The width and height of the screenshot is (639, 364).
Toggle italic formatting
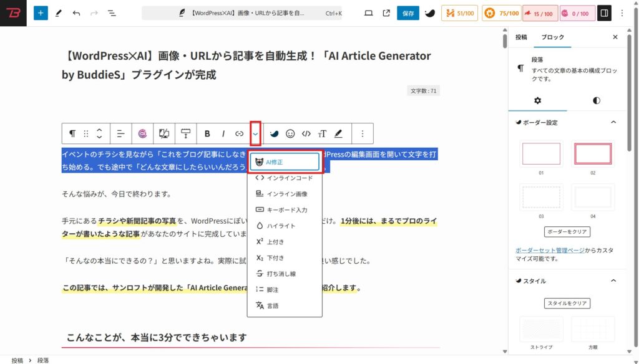pos(223,133)
